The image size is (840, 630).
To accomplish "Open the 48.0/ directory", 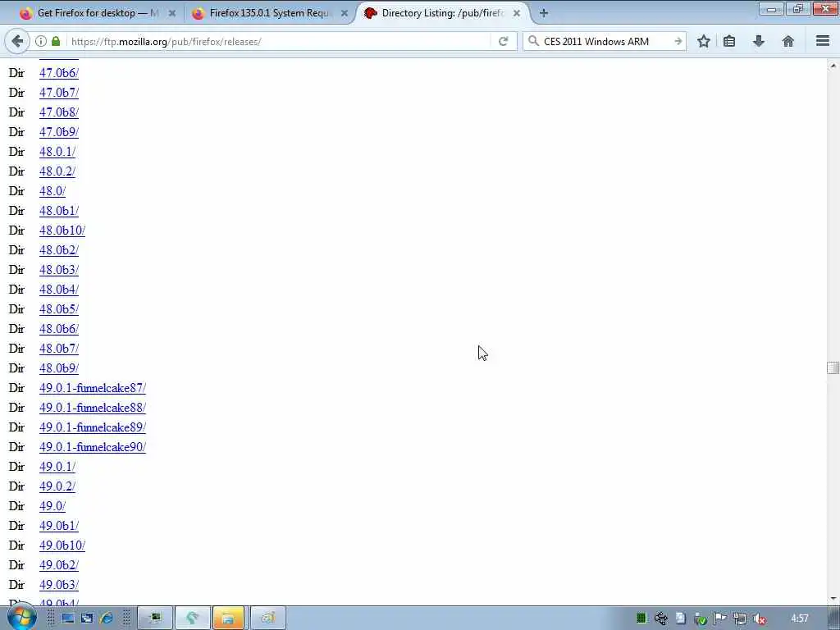I will tap(52, 191).
